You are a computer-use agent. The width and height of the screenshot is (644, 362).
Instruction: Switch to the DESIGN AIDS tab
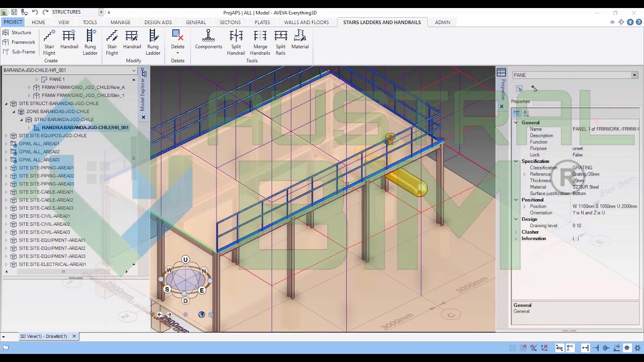pyautogui.click(x=158, y=23)
